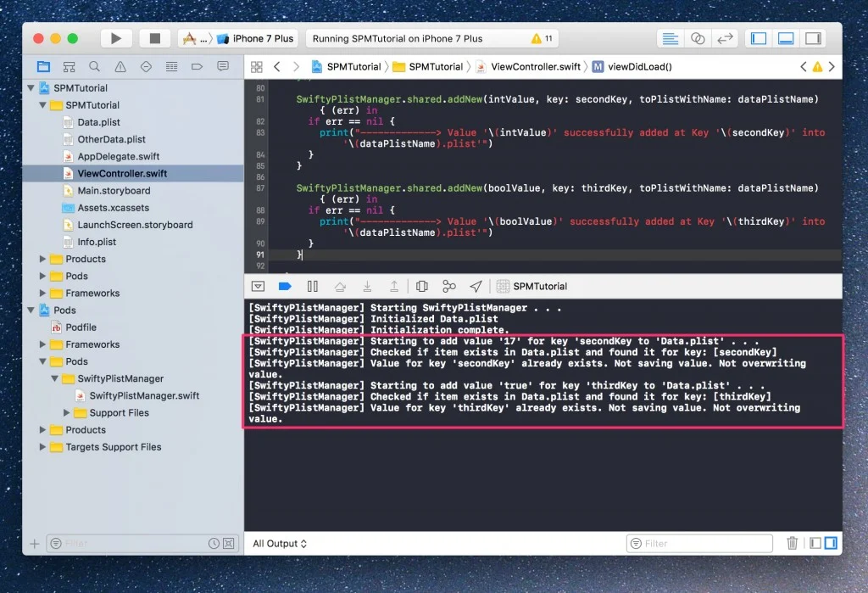
Task: Open Debug View Hierarchy
Action: click(422, 287)
